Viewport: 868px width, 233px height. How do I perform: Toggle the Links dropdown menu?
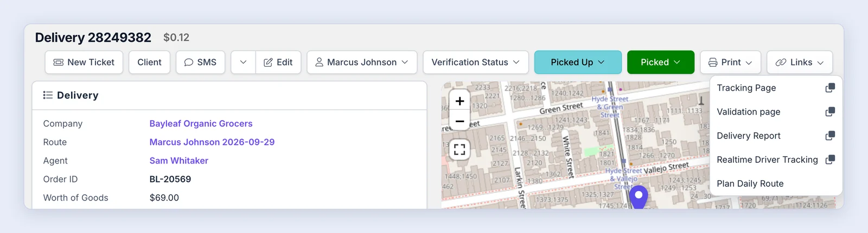(x=800, y=62)
